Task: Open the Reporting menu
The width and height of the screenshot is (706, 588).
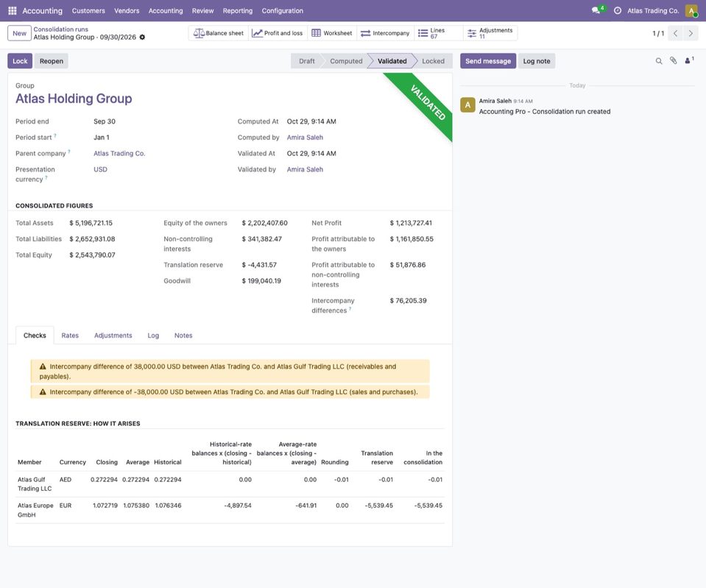Action: (x=237, y=10)
